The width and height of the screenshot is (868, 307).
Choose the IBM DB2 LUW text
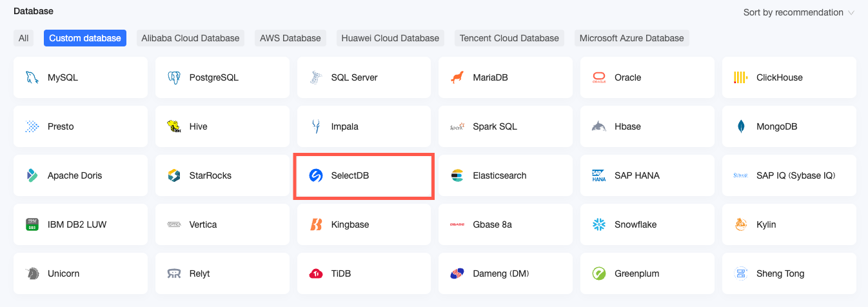(x=77, y=224)
